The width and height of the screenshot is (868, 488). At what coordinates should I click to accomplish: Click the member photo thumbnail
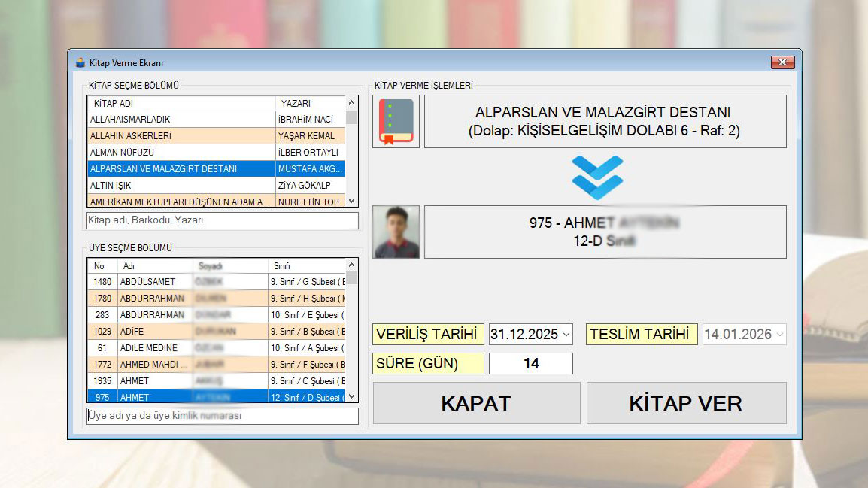396,232
